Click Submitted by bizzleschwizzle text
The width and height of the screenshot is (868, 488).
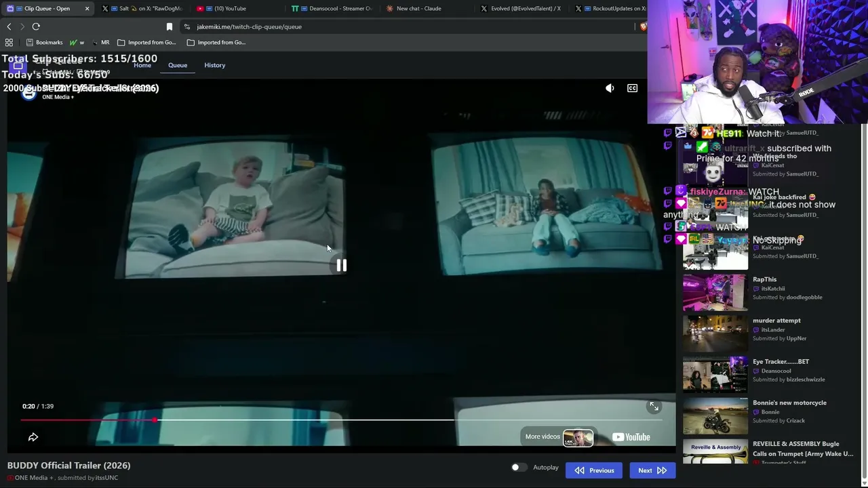[789, 380]
